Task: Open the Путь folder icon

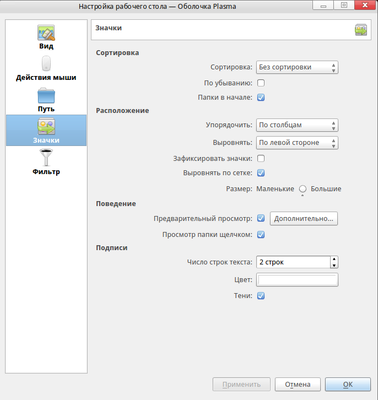Action: 46,96
